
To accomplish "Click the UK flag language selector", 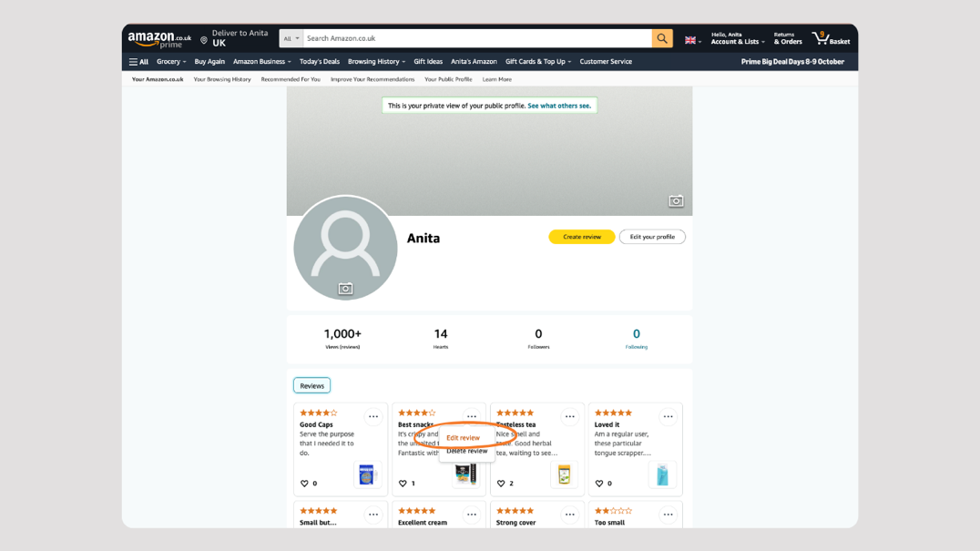I will click(692, 40).
